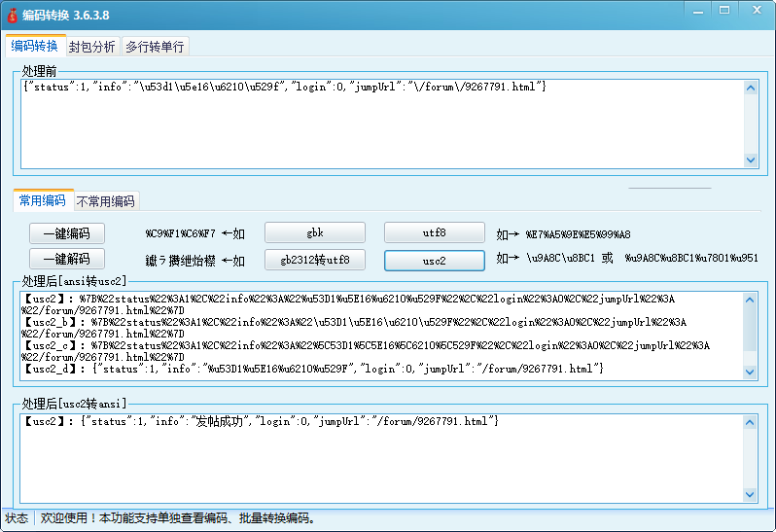
Task: Minimize the 编码转换 window
Action: (x=698, y=11)
